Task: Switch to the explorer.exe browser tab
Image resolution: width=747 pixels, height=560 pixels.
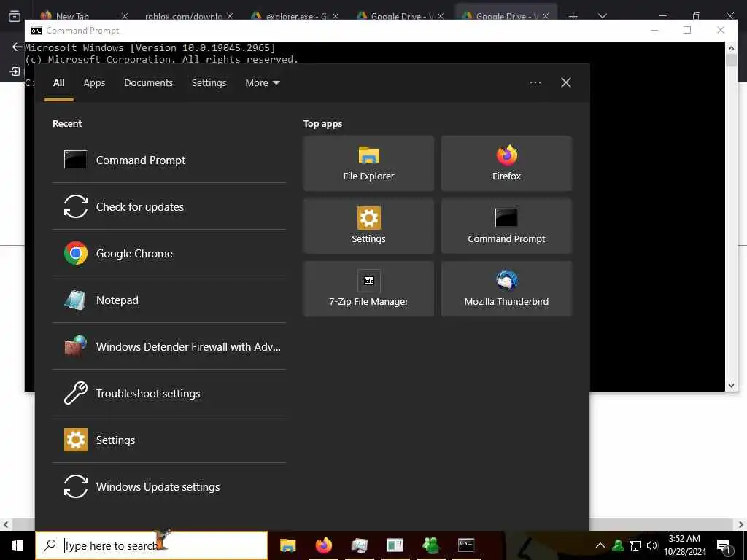Action: [295, 16]
